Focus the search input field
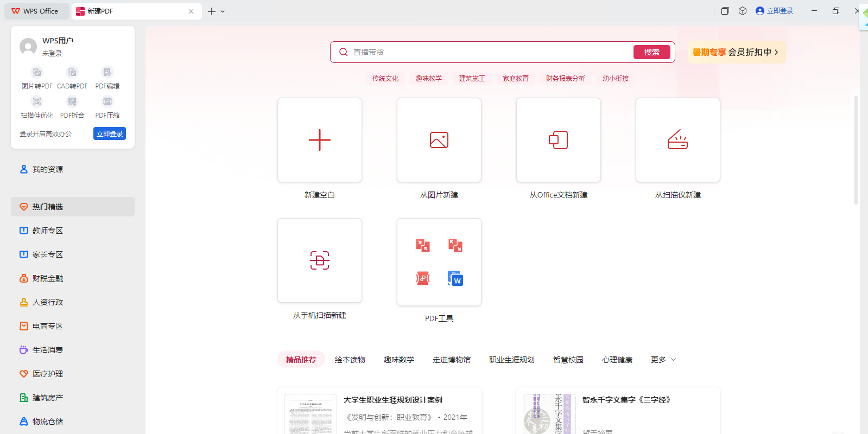 pyautogui.click(x=489, y=52)
